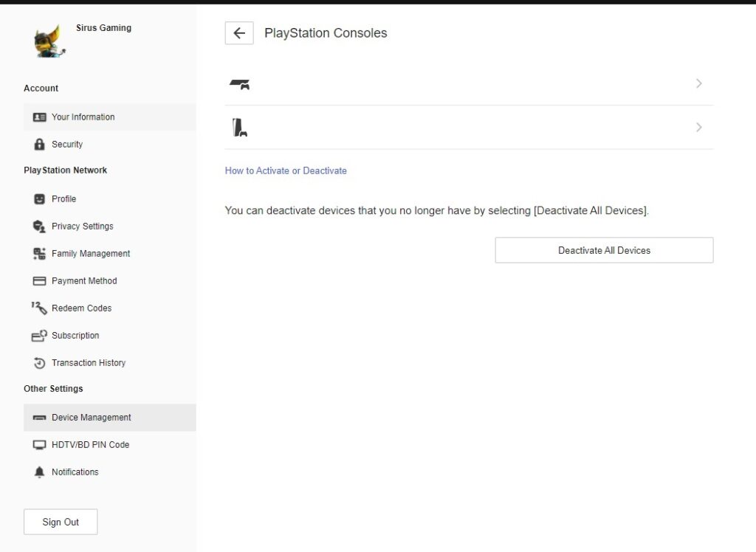The image size is (756, 552).
Task: Go back using the left arrow button
Action: tap(239, 33)
